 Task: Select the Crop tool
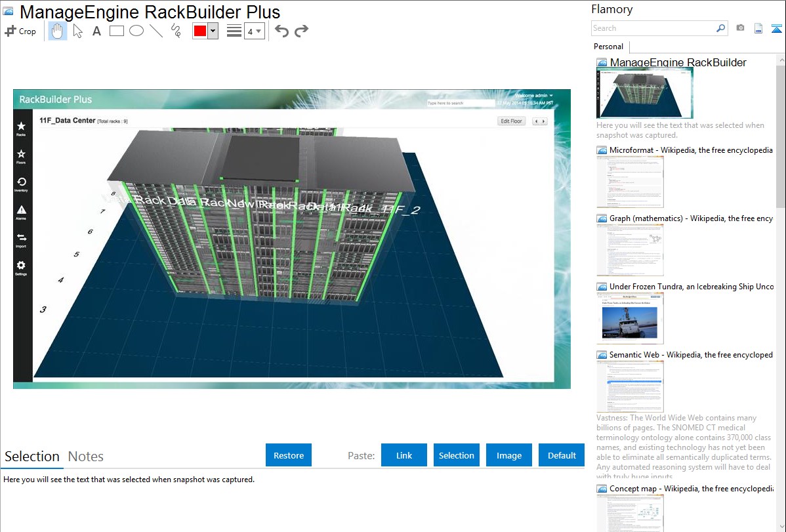(20, 31)
